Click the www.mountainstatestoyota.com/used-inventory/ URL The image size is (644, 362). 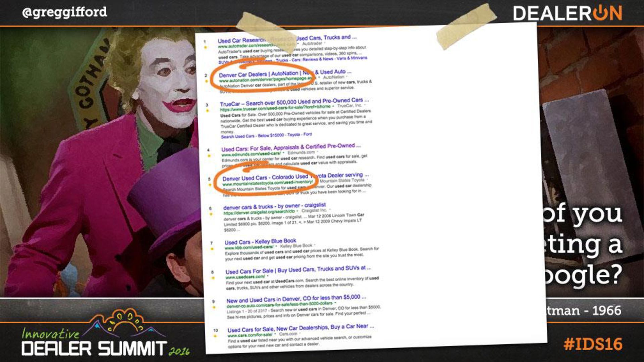pyautogui.click(x=268, y=183)
